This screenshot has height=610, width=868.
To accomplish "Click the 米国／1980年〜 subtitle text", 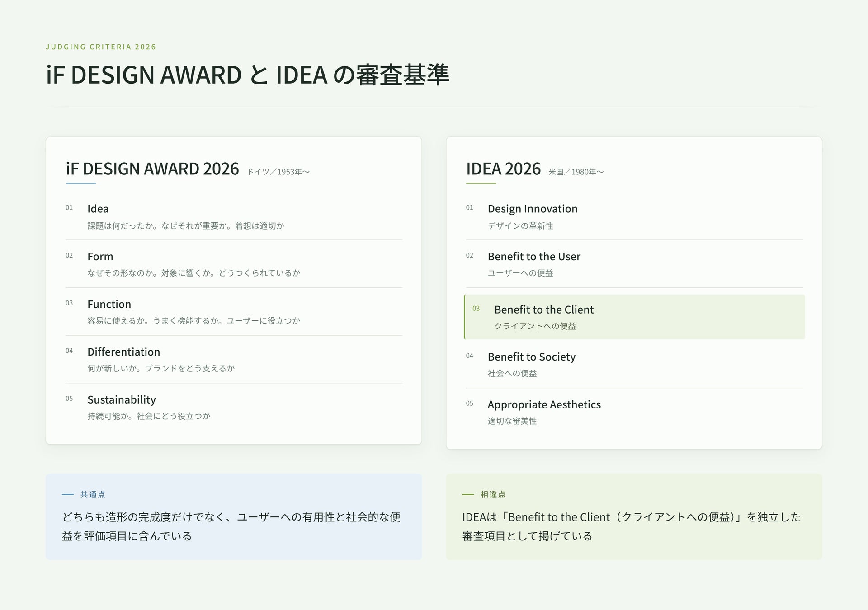I will (576, 172).
